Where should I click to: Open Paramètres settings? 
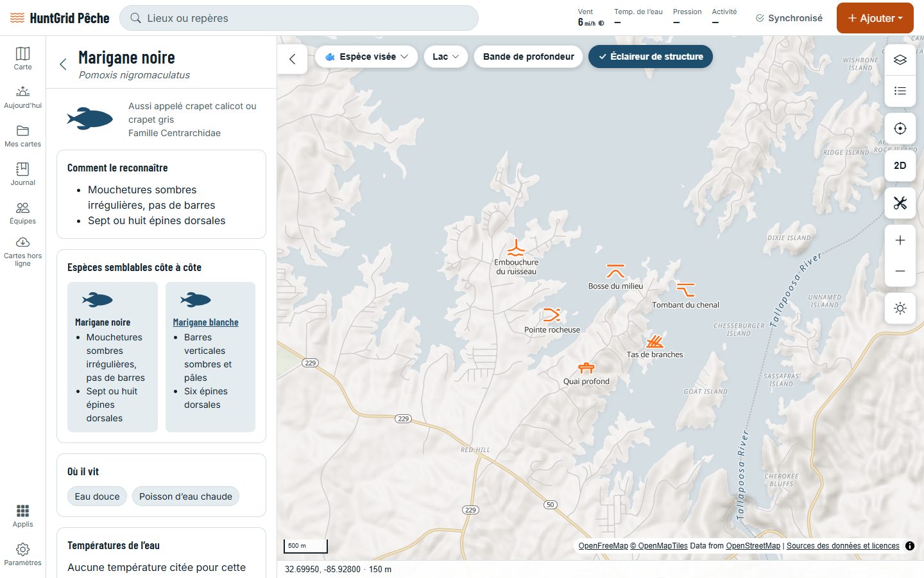22,554
